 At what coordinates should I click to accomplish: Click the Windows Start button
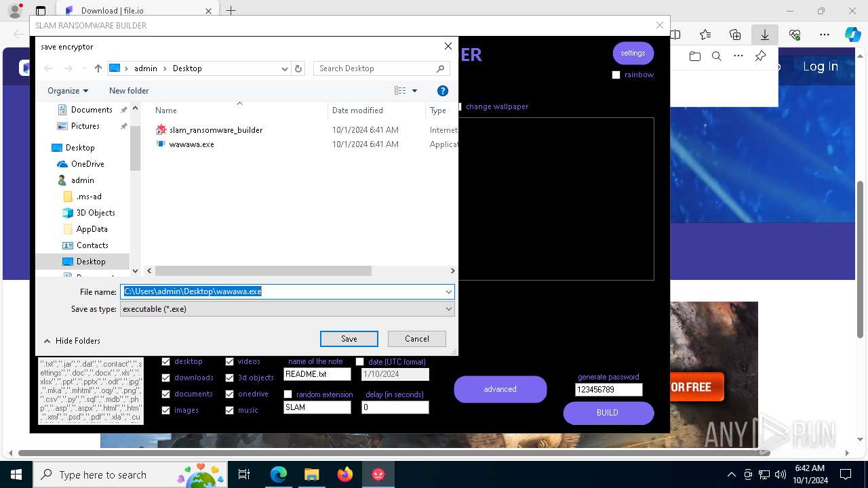pos(16,474)
